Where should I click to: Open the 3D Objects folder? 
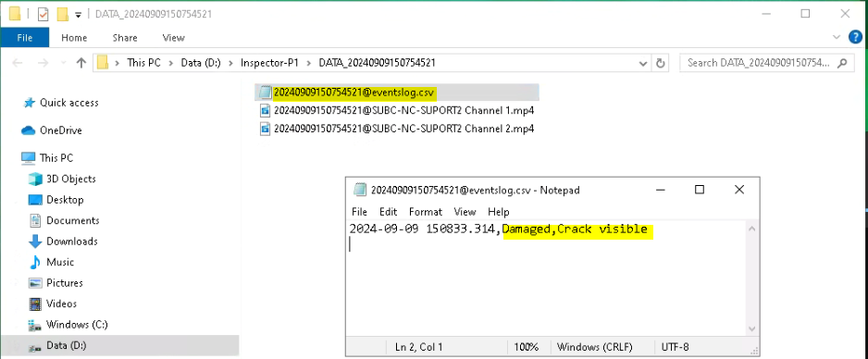coord(62,179)
